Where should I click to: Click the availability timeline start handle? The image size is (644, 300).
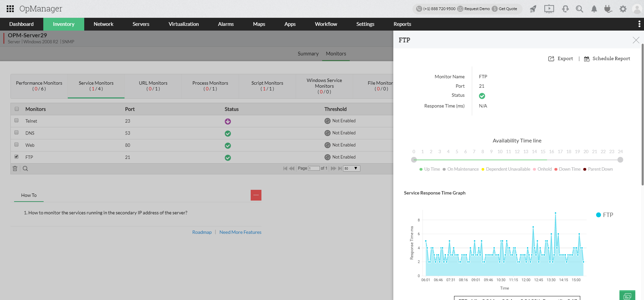point(414,160)
